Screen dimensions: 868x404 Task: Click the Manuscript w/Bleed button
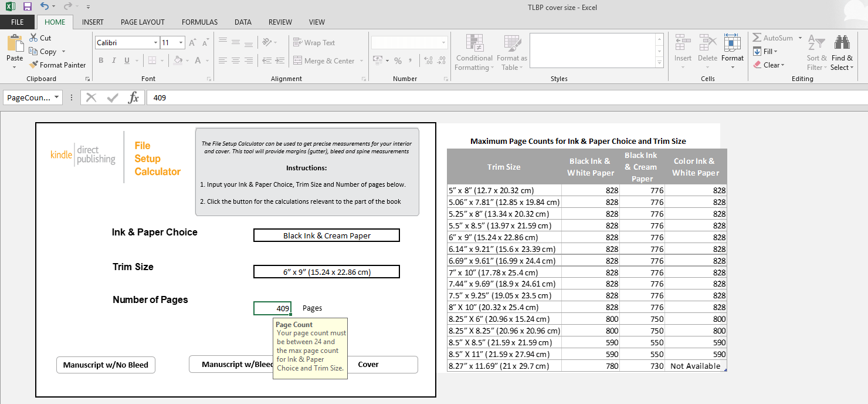232,365
